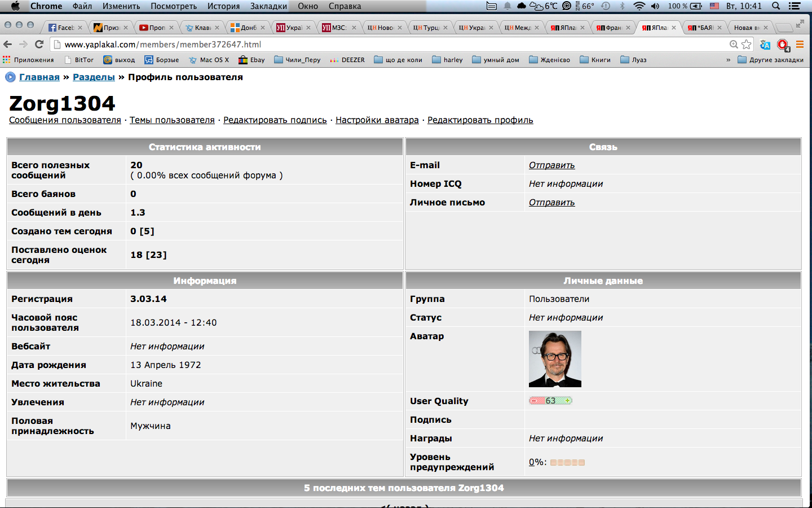This screenshot has width=812, height=508.
Task: Show hidden bookmarks via the » chevron
Action: click(x=728, y=60)
